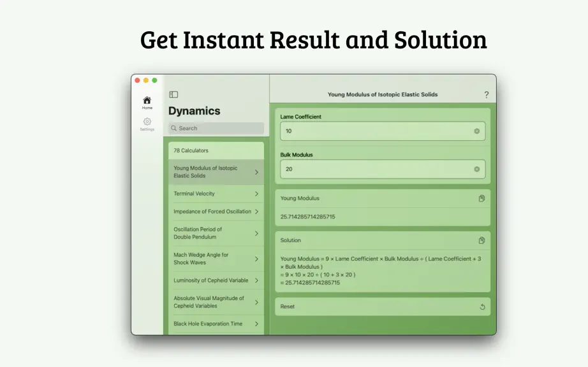Copy the Solution text
Viewport: 588px width, 367px height.
tap(482, 240)
